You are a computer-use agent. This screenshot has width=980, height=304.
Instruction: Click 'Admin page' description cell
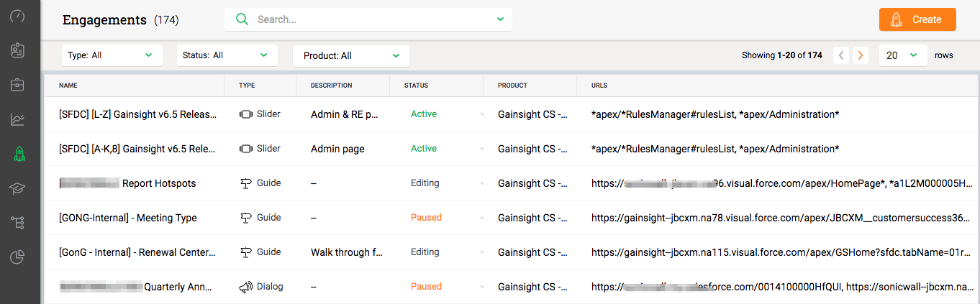point(337,149)
